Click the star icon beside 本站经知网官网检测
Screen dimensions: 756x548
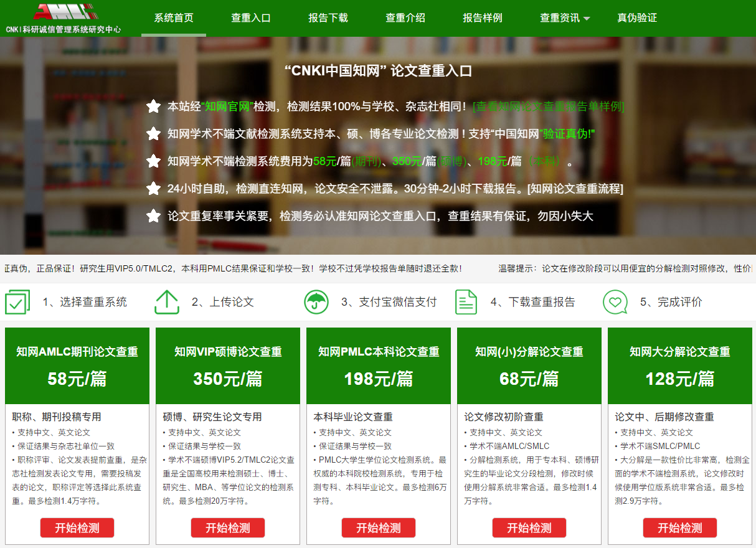pyautogui.click(x=153, y=106)
